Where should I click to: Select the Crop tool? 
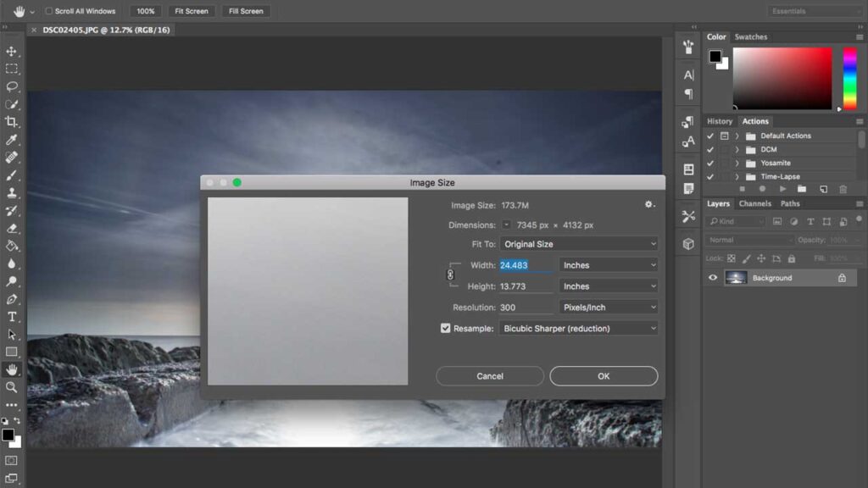pos(12,122)
